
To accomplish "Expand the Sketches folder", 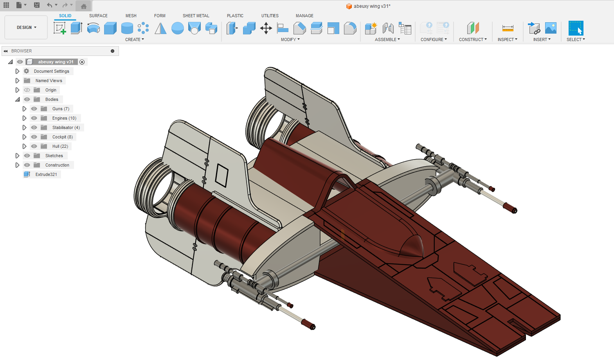I will click(x=17, y=156).
